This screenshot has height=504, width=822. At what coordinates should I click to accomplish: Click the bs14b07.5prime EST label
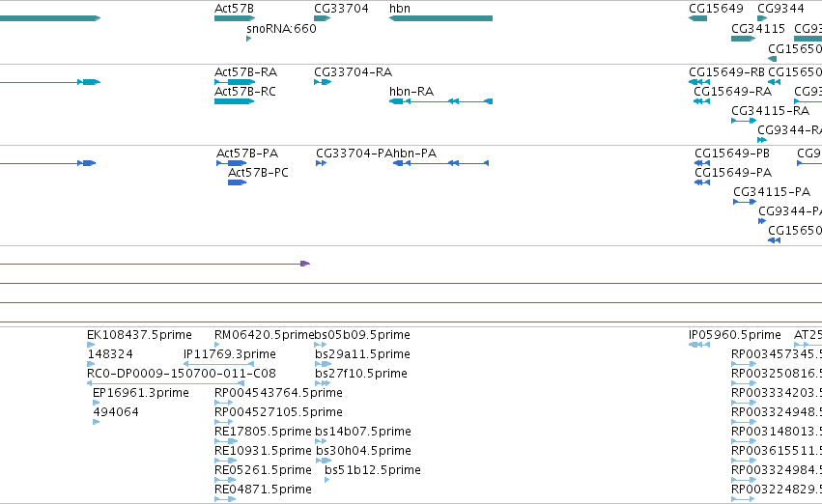tap(363, 432)
